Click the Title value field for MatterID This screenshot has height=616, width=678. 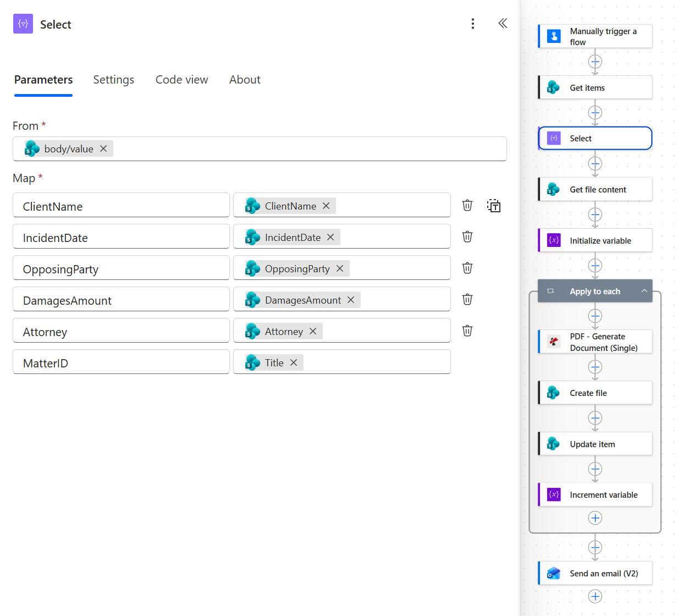click(x=342, y=362)
